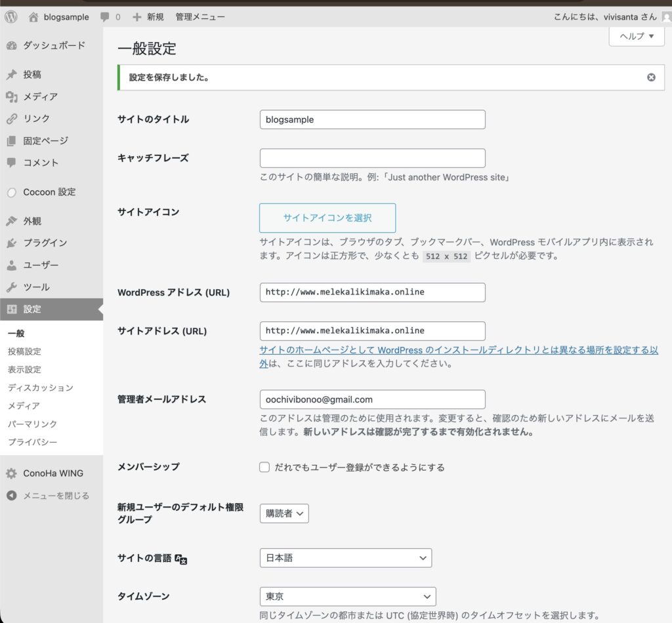Go to パーマリンク settings submenu
Image resolution: width=672 pixels, height=623 pixels.
[32, 424]
